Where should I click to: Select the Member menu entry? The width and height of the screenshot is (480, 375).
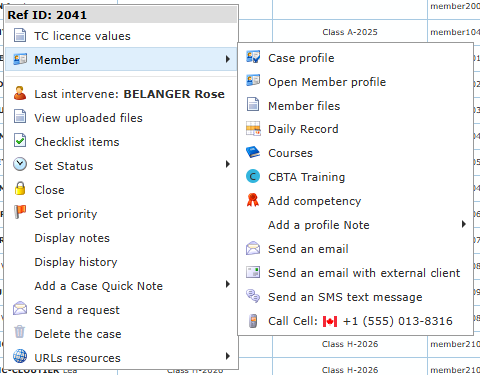(121, 59)
